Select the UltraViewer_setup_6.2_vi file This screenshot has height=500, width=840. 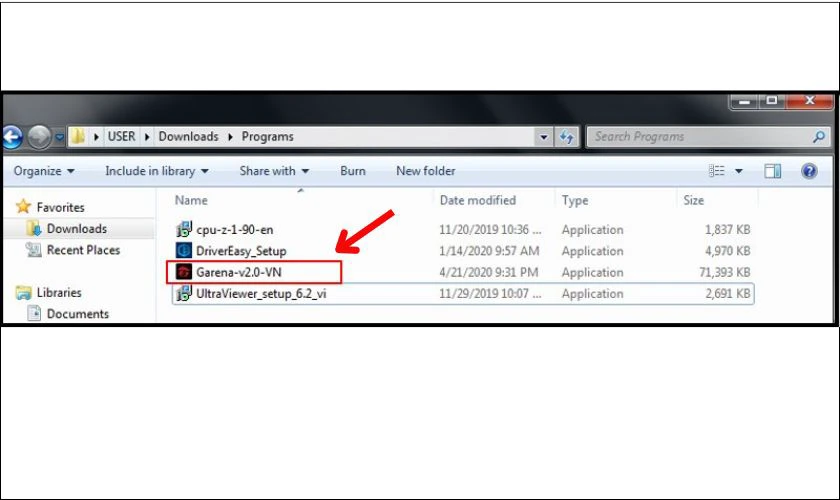click(261, 294)
